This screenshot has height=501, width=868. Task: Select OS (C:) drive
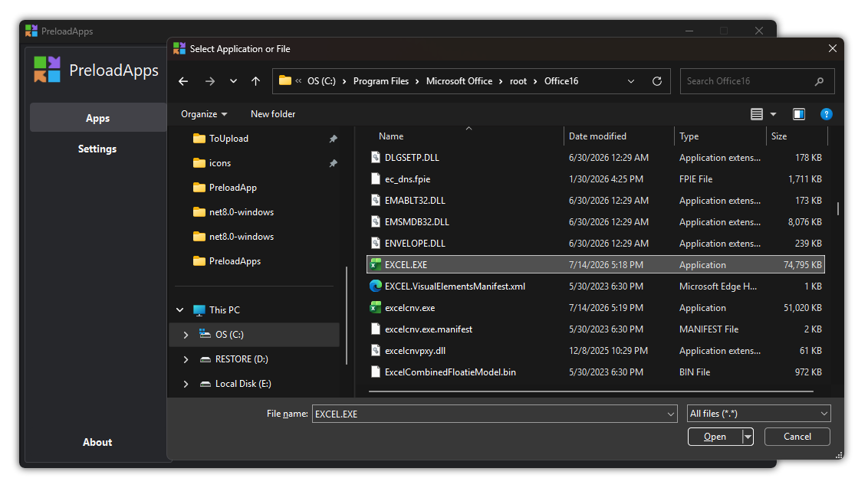click(229, 335)
